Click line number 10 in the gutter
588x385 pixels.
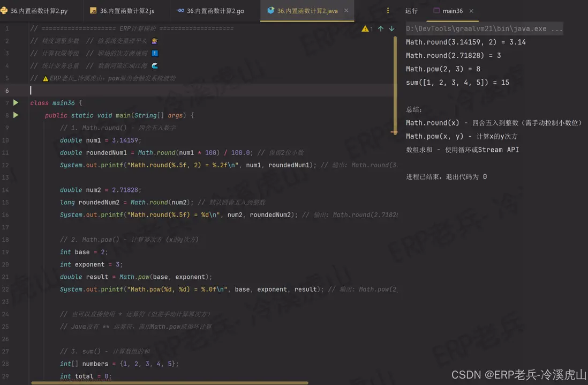click(5, 140)
